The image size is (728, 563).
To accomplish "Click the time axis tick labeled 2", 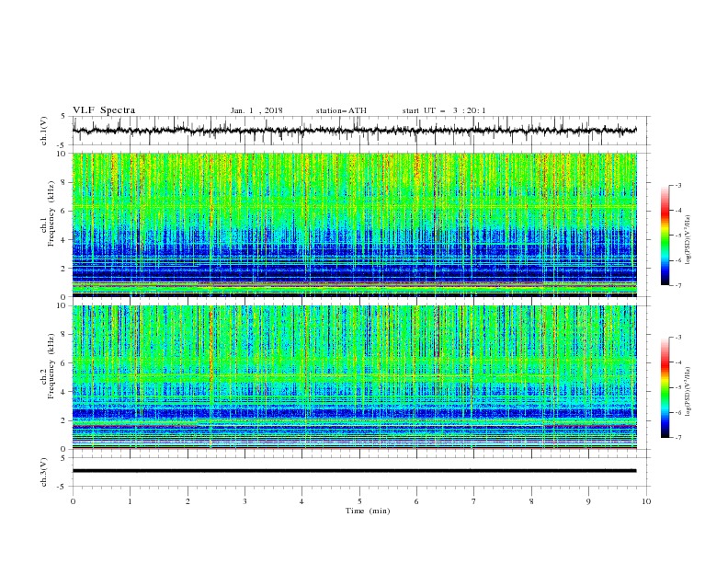I will 188,501.
